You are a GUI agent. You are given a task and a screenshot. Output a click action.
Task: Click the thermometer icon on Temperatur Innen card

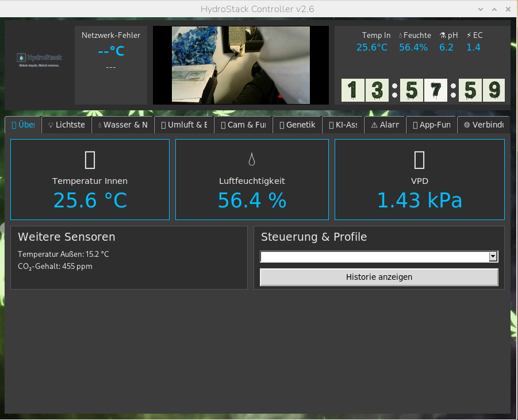[90, 160]
